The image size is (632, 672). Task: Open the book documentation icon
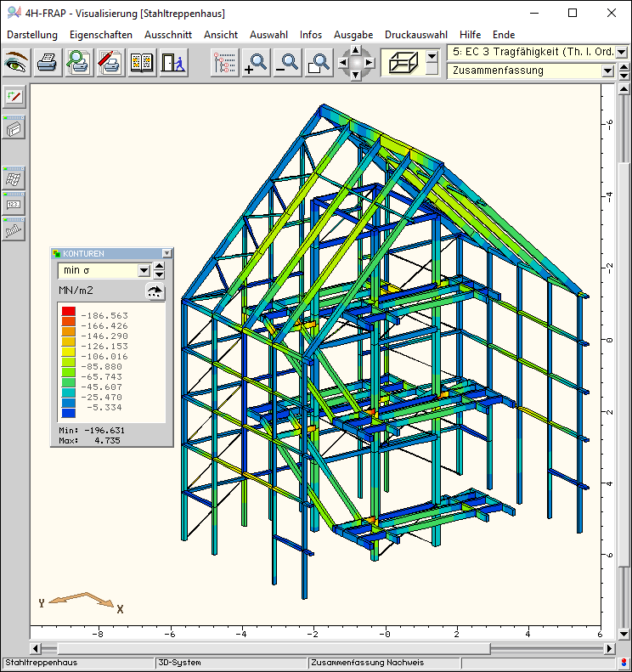141,63
